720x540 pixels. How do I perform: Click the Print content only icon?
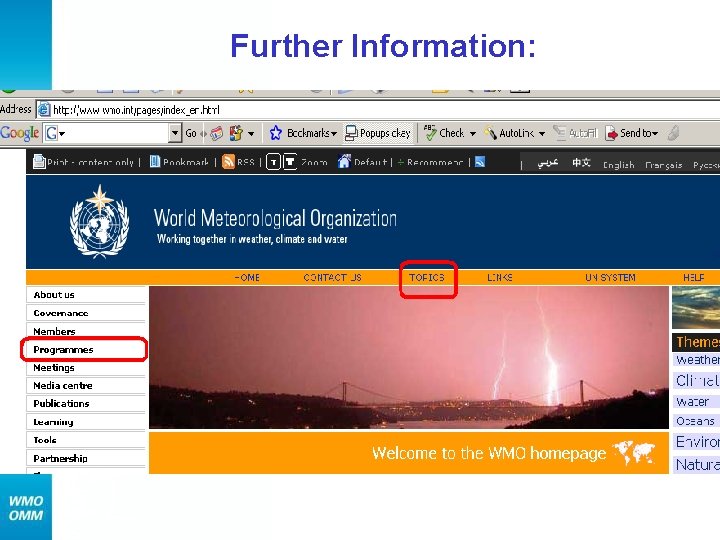[39, 162]
